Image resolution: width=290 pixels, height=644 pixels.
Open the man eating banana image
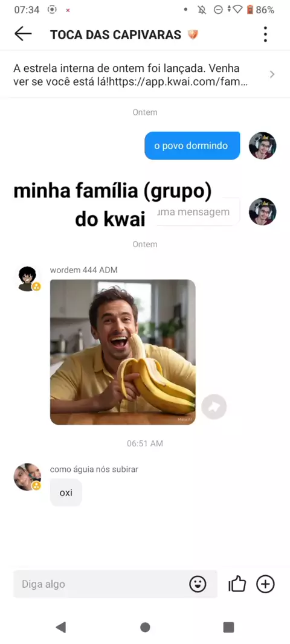click(x=123, y=352)
